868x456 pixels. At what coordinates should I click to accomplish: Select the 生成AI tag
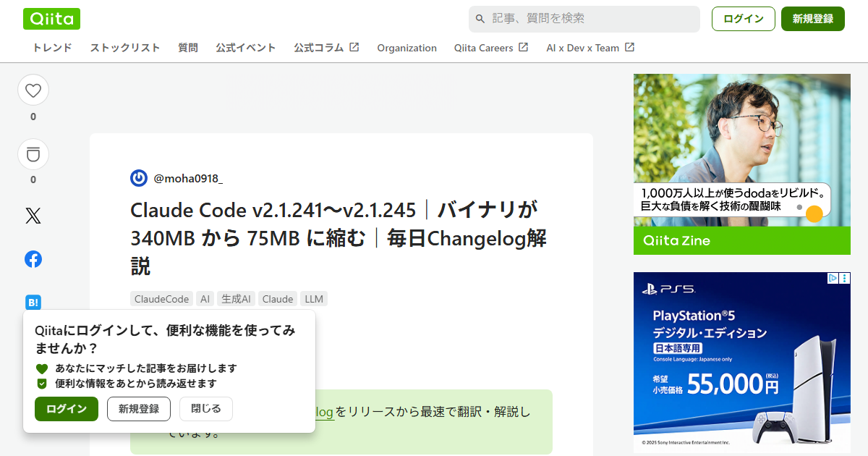coord(237,299)
